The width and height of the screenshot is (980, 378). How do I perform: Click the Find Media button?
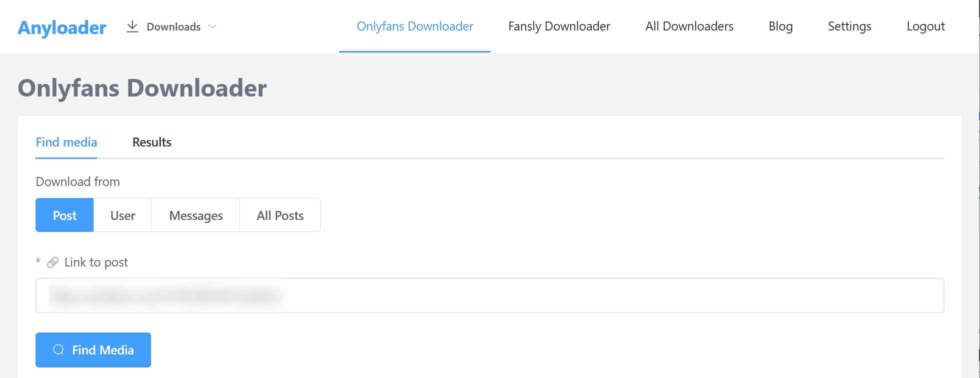point(93,350)
